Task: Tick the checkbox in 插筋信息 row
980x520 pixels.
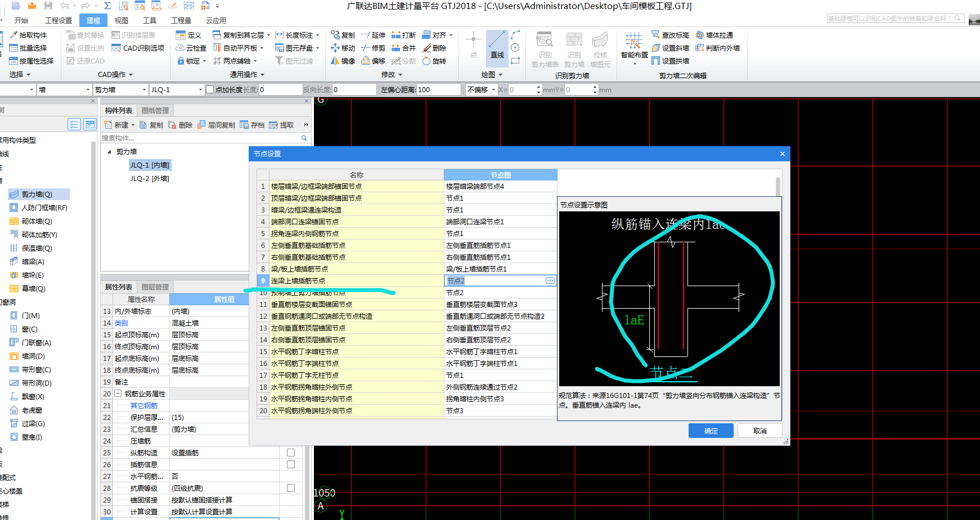Action: [291, 464]
